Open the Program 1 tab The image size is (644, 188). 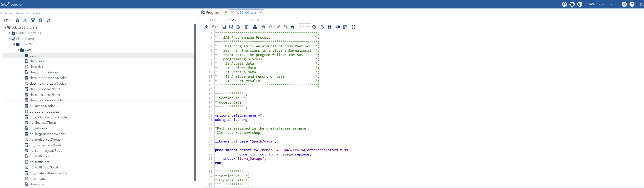pos(214,12)
